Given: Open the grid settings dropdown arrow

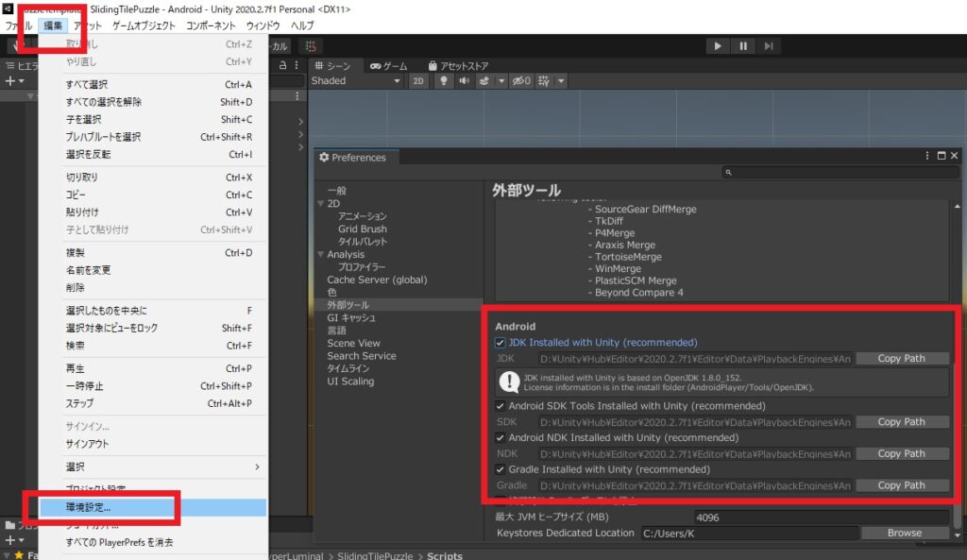Looking at the screenshot, I should coord(561,81).
